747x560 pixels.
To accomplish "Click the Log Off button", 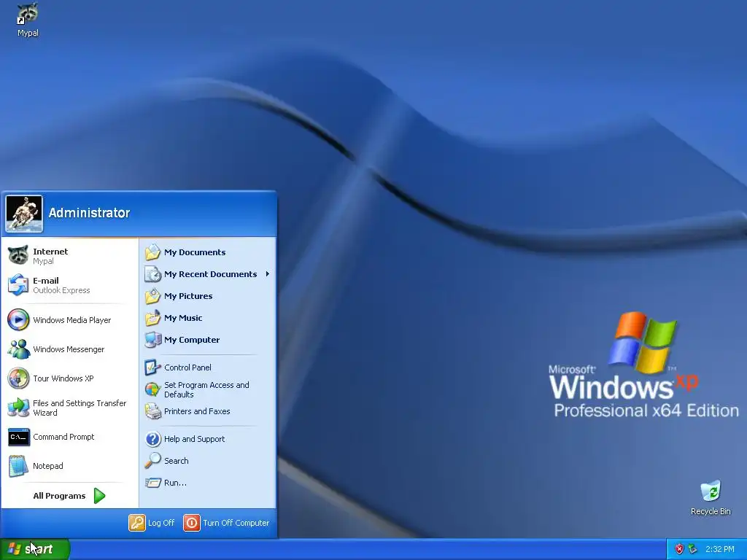I will 152,522.
